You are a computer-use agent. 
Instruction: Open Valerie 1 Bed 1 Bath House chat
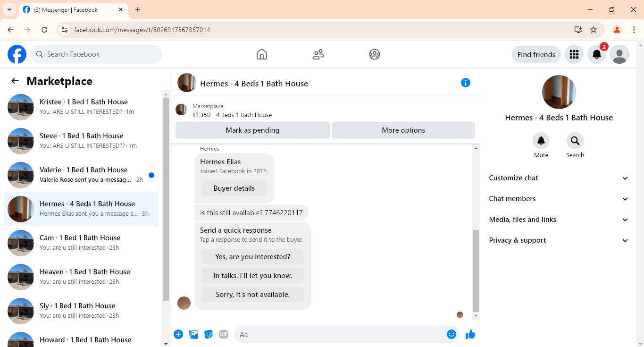(81, 175)
